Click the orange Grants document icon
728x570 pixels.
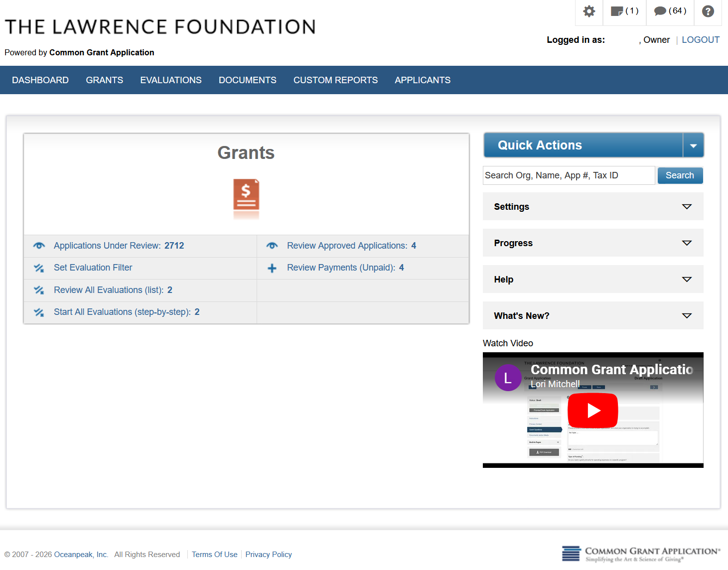coord(246,194)
